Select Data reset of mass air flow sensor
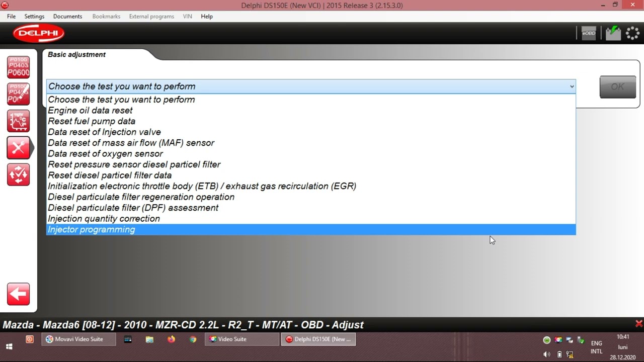Viewport: 644px width, 362px height. [x=311, y=143]
